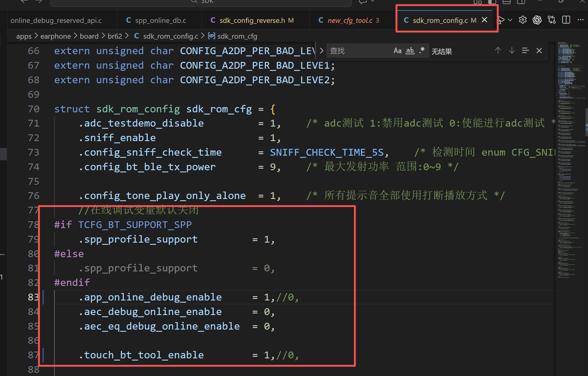Click the SDK command center search box
The image size is (588, 376).
coord(201,2)
